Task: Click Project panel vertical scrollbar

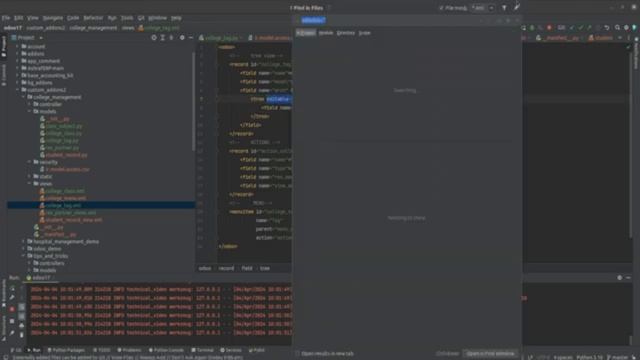Action: [x=193, y=102]
